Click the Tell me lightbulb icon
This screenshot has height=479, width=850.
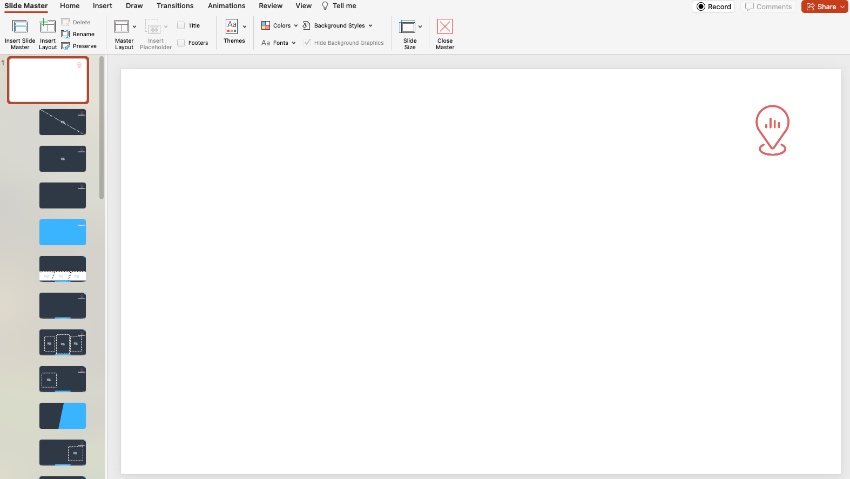tap(325, 6)
